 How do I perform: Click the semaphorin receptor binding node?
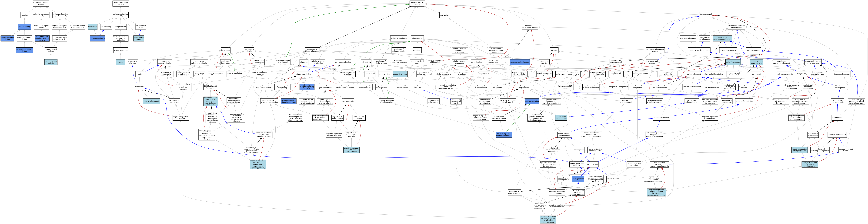24,50
